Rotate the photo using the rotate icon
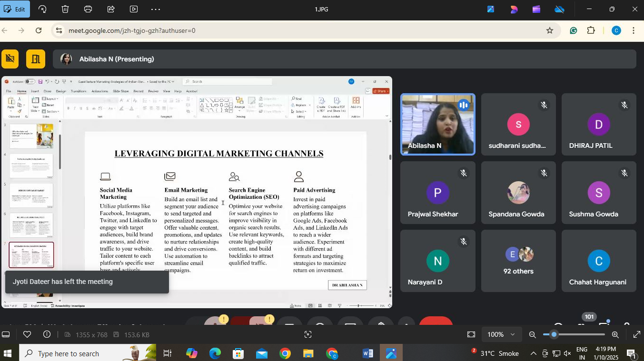 click(x=42, y=9)
